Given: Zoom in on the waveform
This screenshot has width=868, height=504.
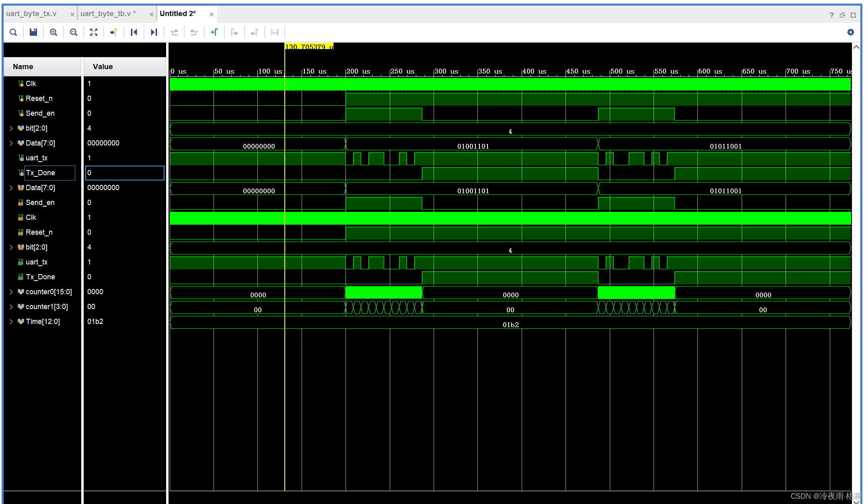Looking at the screenshot, I should (53, 32).
